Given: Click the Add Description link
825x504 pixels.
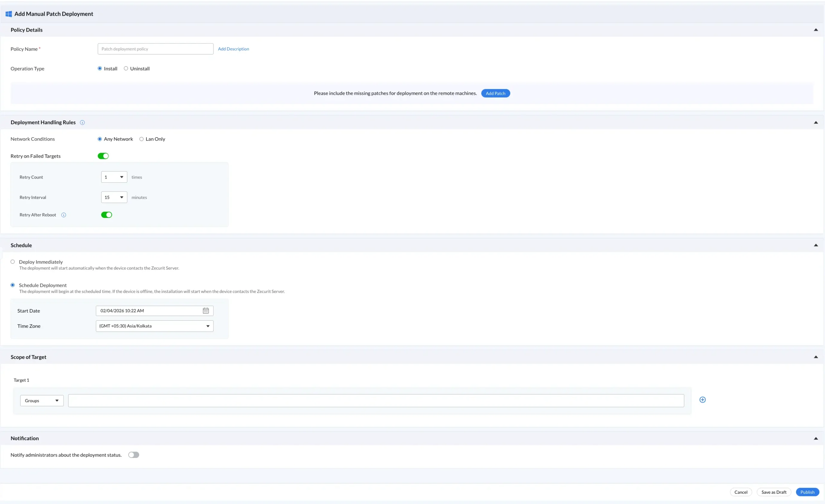Looking at the screenshot, I should [x=233, y=49].
